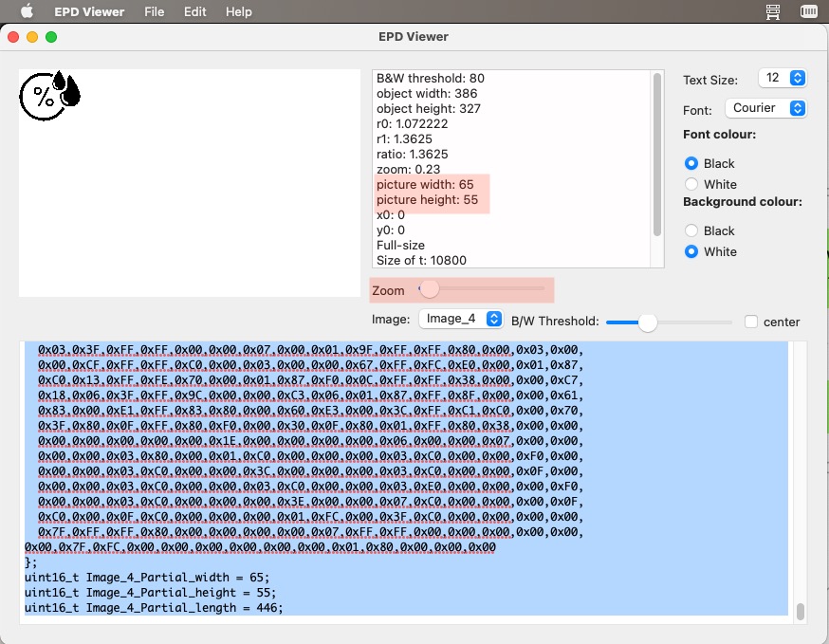
Task: Open the Text Size dropdown showing 12
Action: [x=782, y=78]
